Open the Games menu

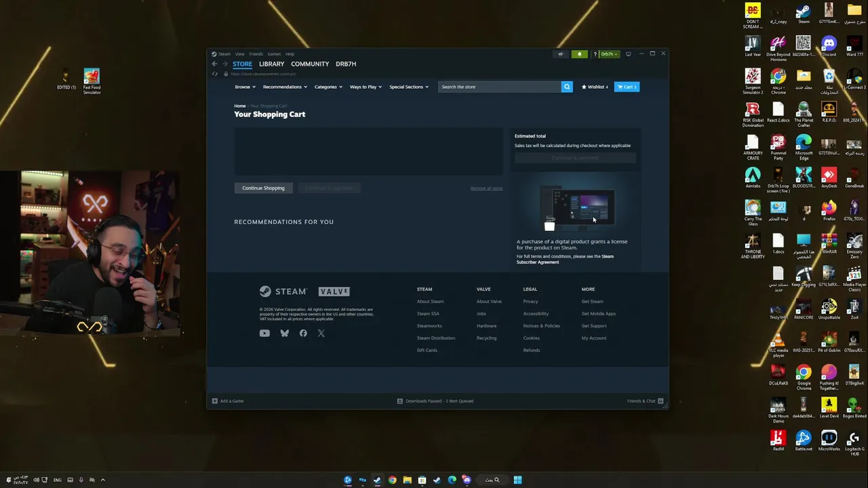[274, 54]
